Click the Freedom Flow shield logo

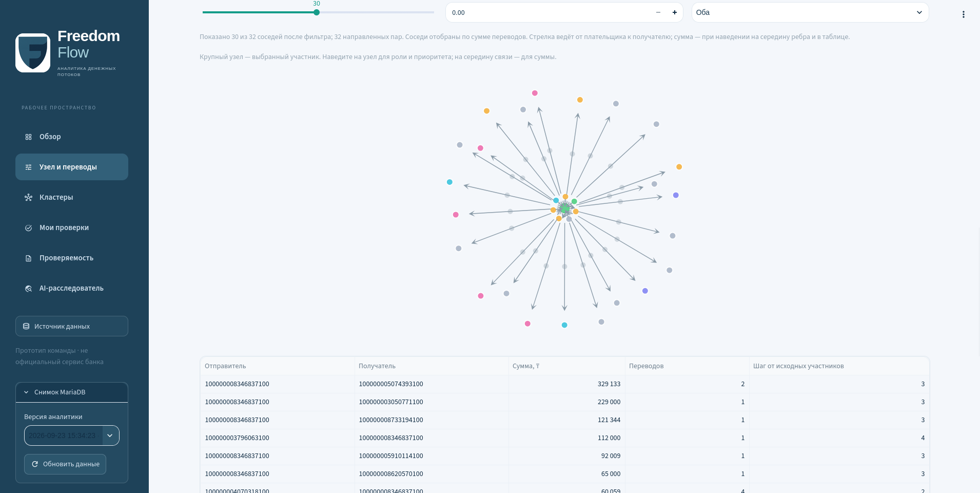pyautogui.click(x=33, y=53)
